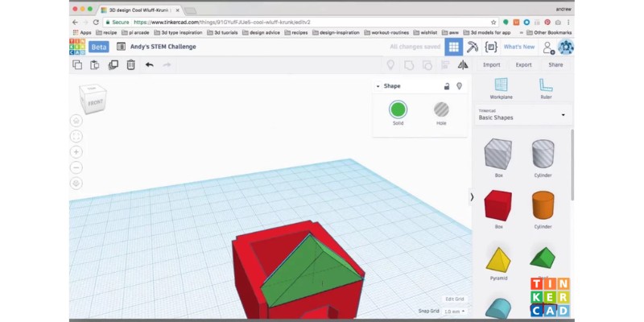Collapse the shapes sidebar chevron
The width and height of the screenshot is (644, 322).
[472, 197]
